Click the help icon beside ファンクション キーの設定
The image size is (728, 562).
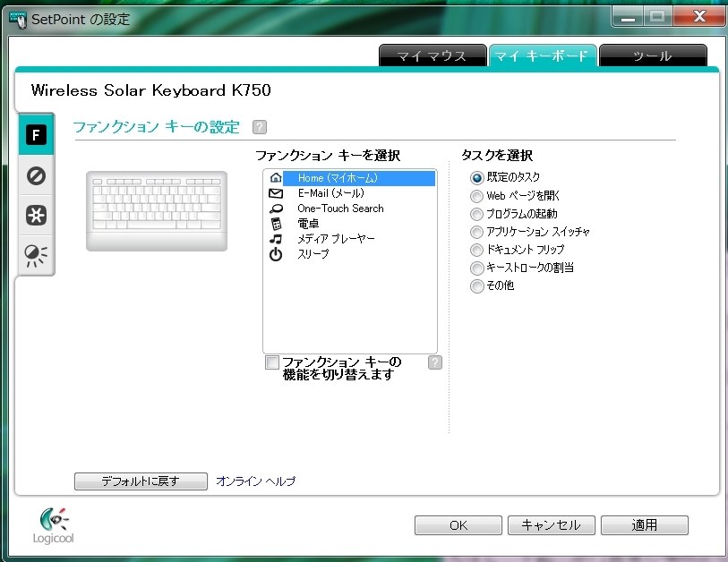pyautogui.click(x=259, y=127)
